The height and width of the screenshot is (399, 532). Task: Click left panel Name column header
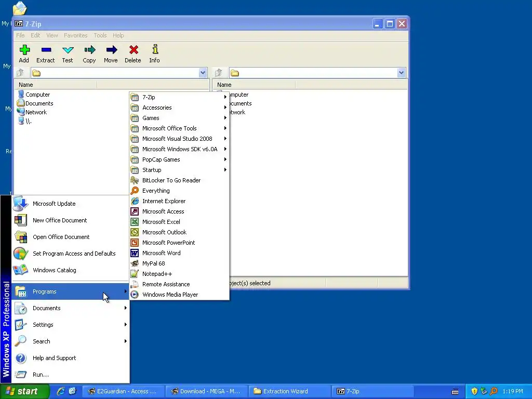[x=56, y=85]
